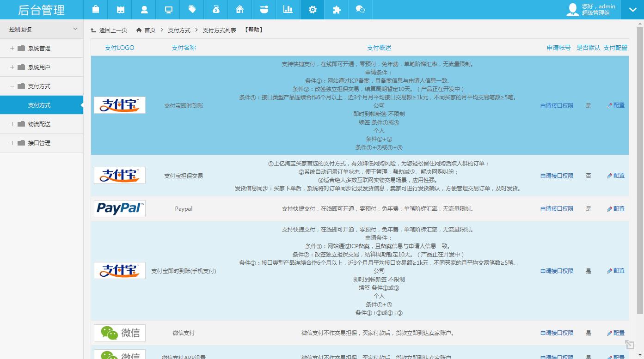Click 申请接口权限 for 微信支付

tap(557, 333)
